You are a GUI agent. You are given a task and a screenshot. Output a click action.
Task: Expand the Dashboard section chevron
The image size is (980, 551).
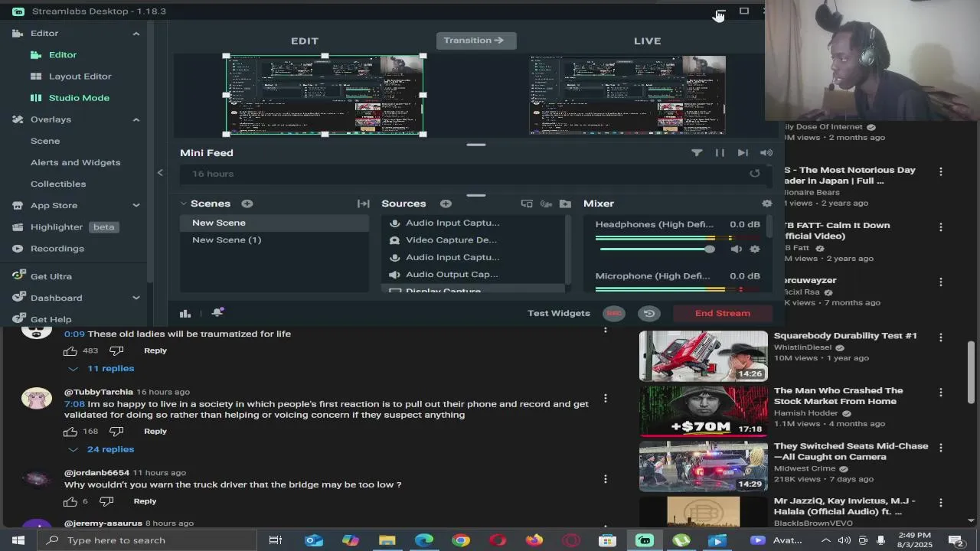click(136, 298)
